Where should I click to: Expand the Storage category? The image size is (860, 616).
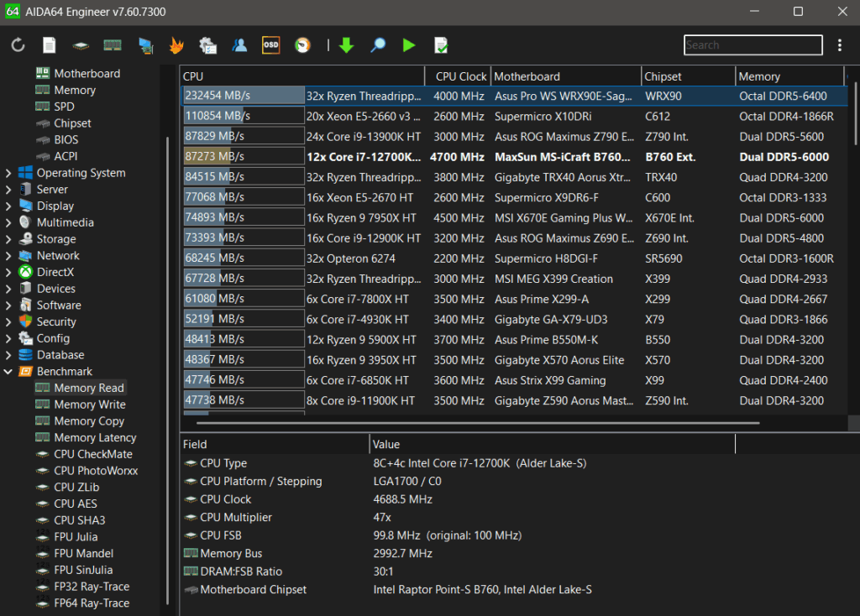[8, 239]
